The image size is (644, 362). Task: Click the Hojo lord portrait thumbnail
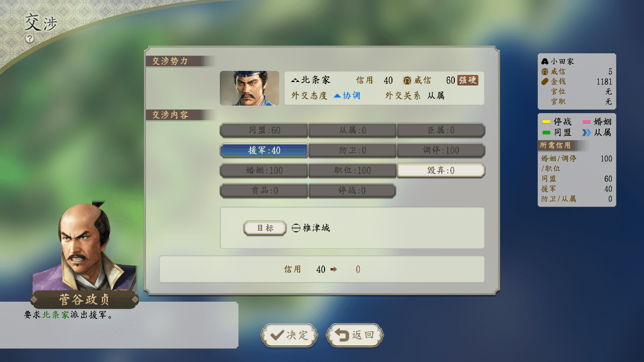tap(250, 88)
